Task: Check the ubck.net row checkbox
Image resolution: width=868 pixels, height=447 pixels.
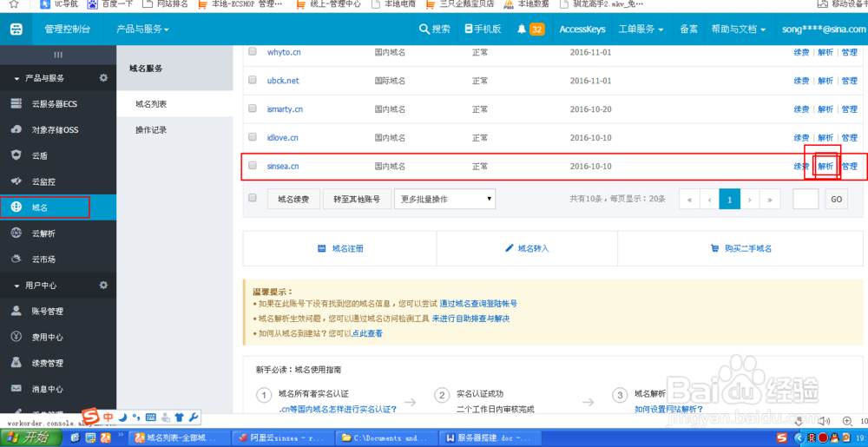Action: coord(253,80)
